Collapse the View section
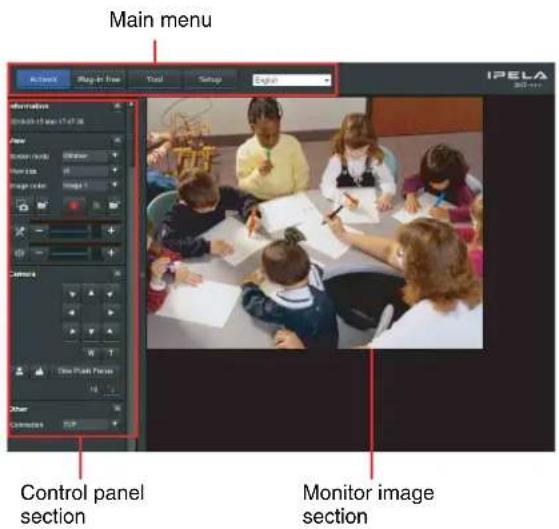Screen dimensions: 559x529 (x=117, y=140)
